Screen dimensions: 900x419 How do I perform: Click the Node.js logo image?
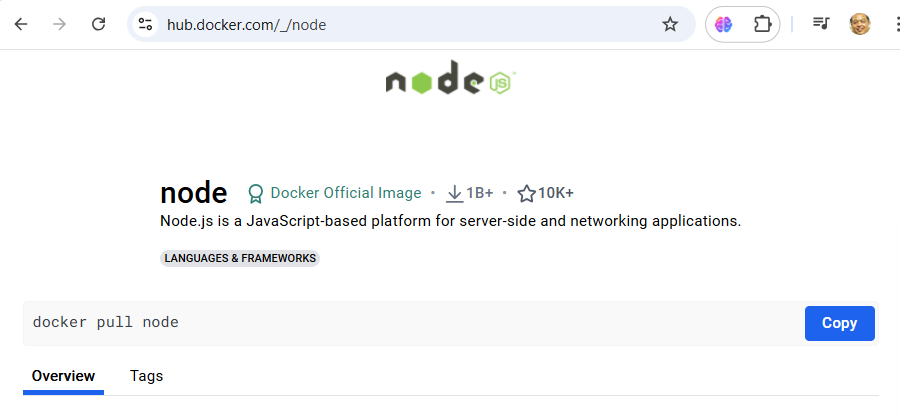pos(450,81)
